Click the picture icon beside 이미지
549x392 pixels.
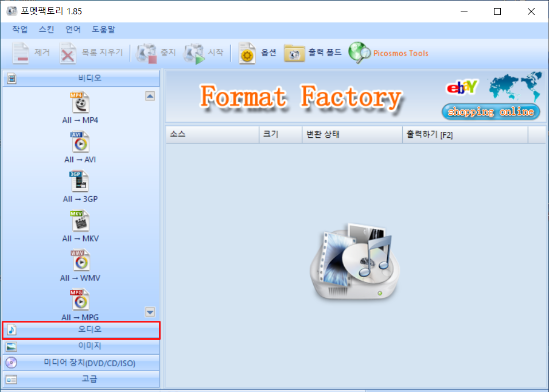(11, 347)
